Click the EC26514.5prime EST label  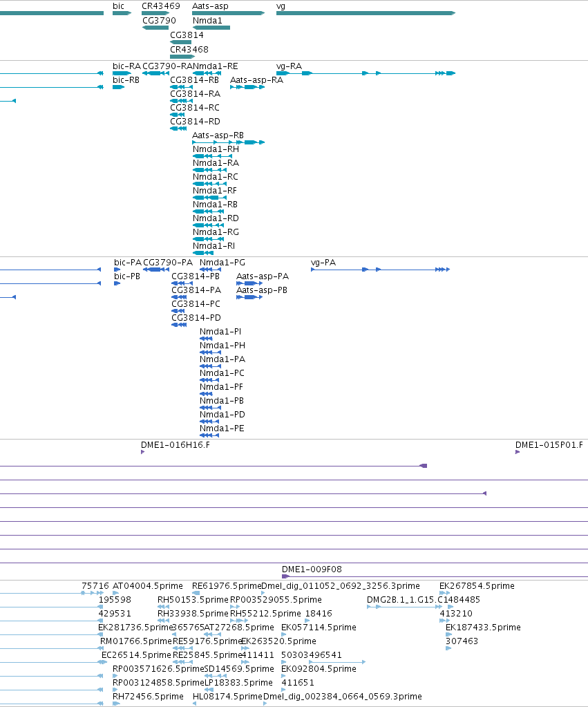[x=136, y=655]
